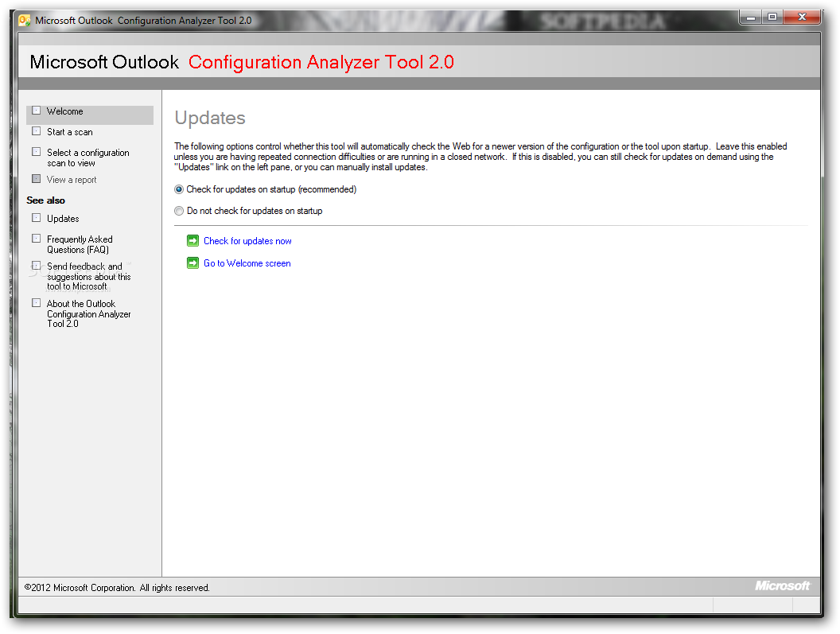Image resolution: width=840 pixels, height=634 pixels.
Task: Click the Outlook Configuration Analyzer title bar icon
Action: tap(25, 21)
